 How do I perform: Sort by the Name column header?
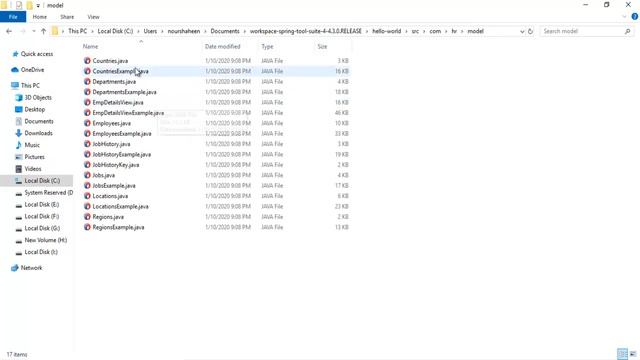click(91, 47)
